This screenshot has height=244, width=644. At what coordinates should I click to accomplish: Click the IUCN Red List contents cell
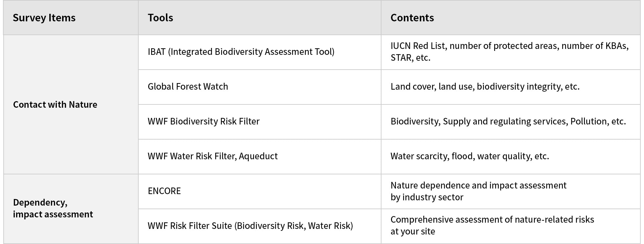(x=509, y=46)
